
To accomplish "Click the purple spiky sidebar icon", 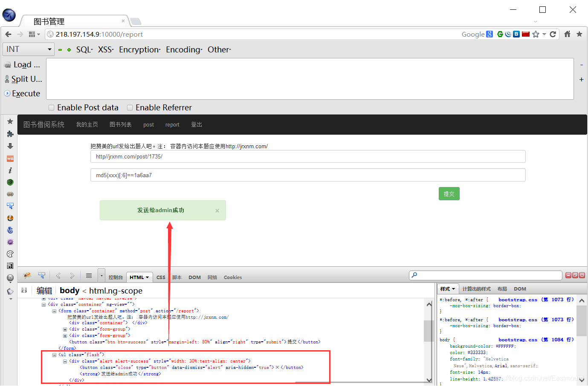I will coord(10,242).
